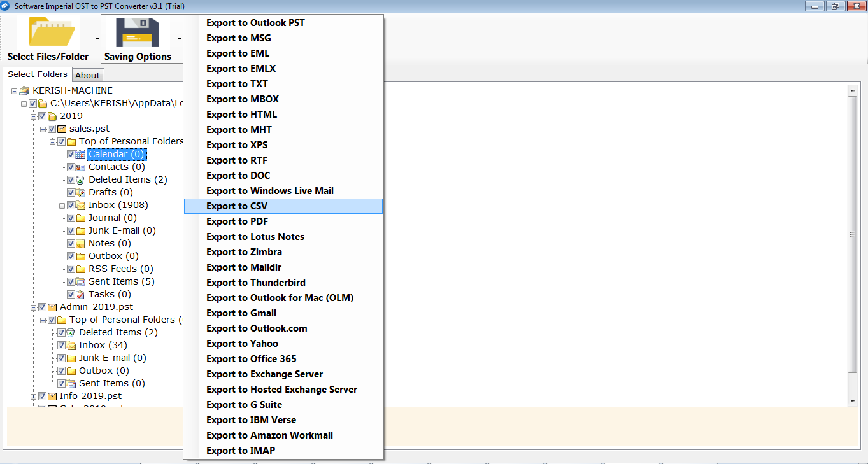Screen dimensions: 868x464
Task: Expand the Inbox (1908) tree node
Action: click(62, 205)
